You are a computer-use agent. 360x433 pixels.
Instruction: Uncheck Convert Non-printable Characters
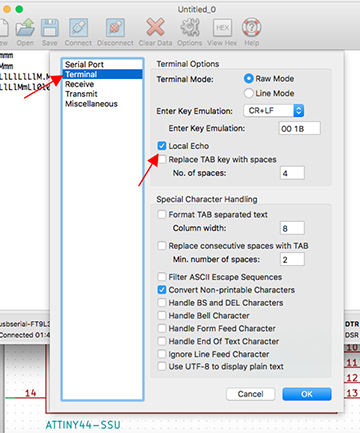click(x=162, y=290)
